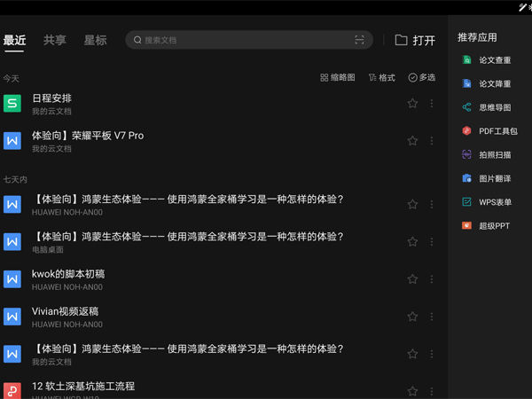Star the 荣耀平板 V7 Pro document
532x399 pixels.
pos(412,140)
